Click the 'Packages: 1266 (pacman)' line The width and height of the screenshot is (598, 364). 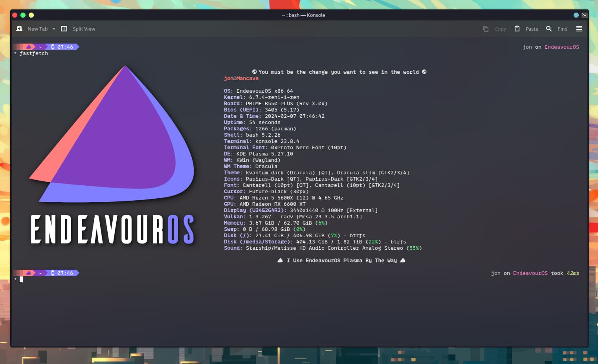pos(260,129)
